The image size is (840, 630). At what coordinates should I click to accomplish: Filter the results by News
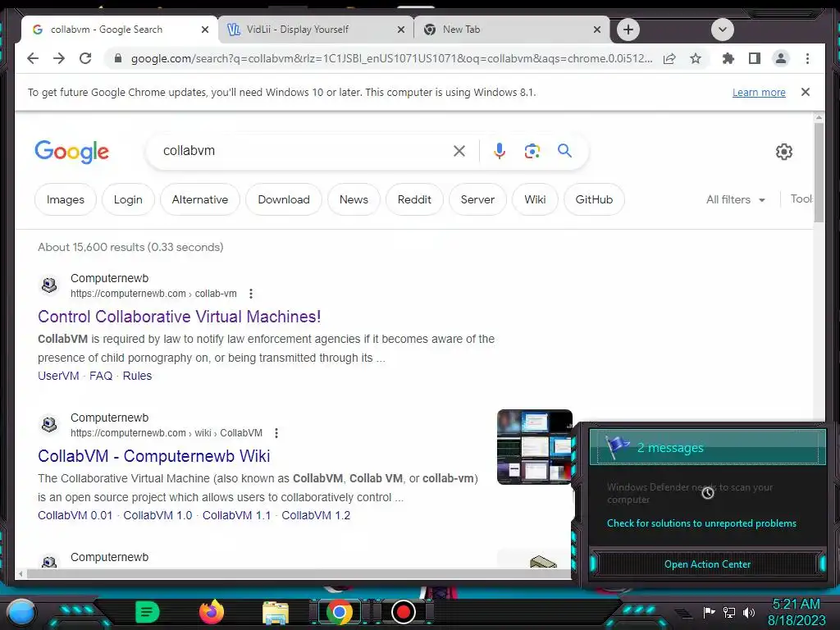354,199
